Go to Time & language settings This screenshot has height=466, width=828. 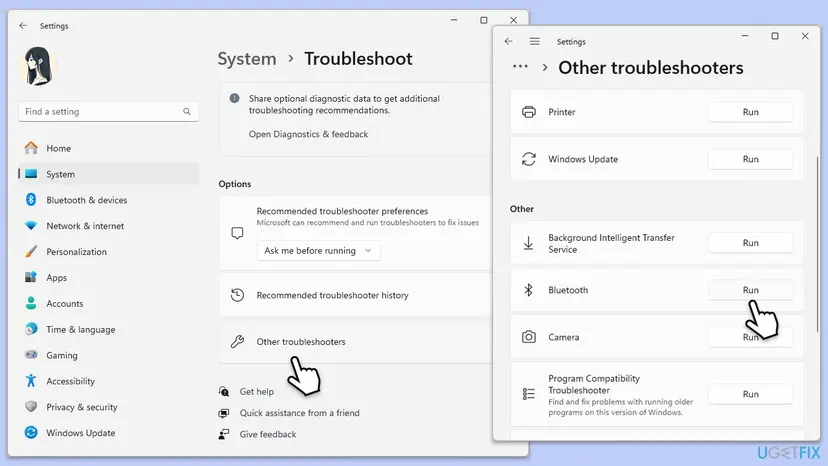pos(108,329)
